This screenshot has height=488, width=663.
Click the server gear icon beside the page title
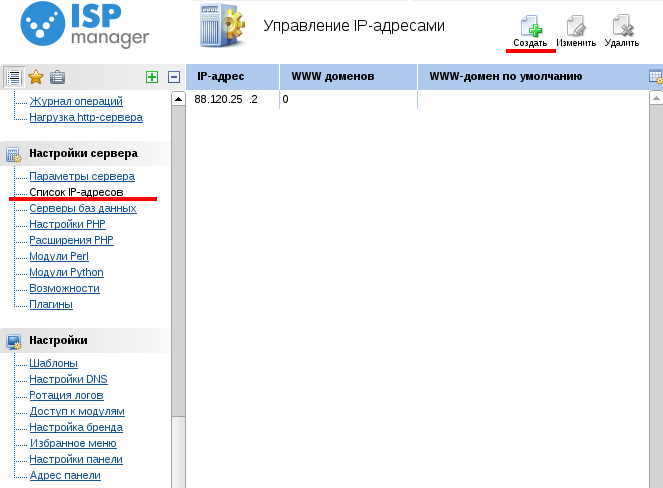tap(222, 26)
